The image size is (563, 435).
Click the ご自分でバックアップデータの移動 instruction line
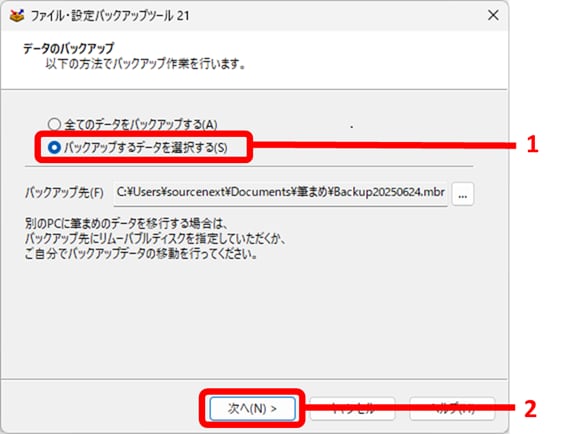(141, 254)
